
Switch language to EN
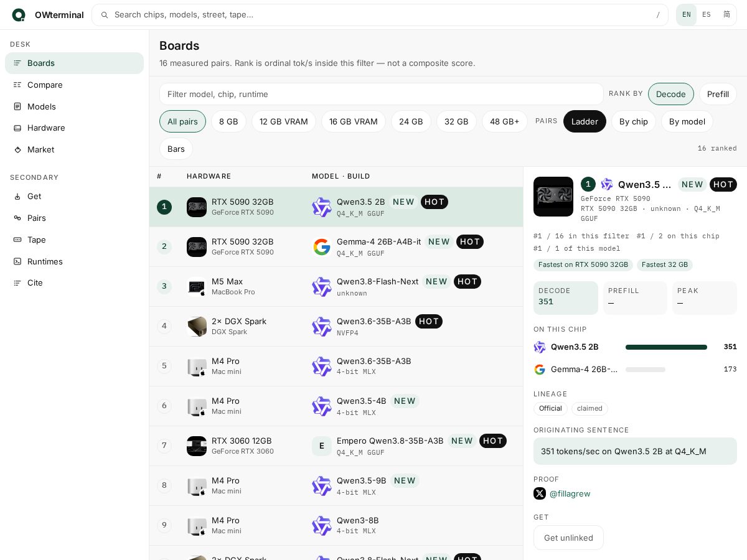687,15
